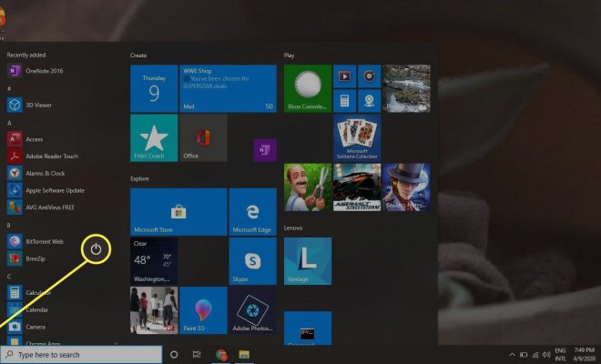601x364 pixels.
Task: Open the Paint 3D tile
Action: point(204,310)
